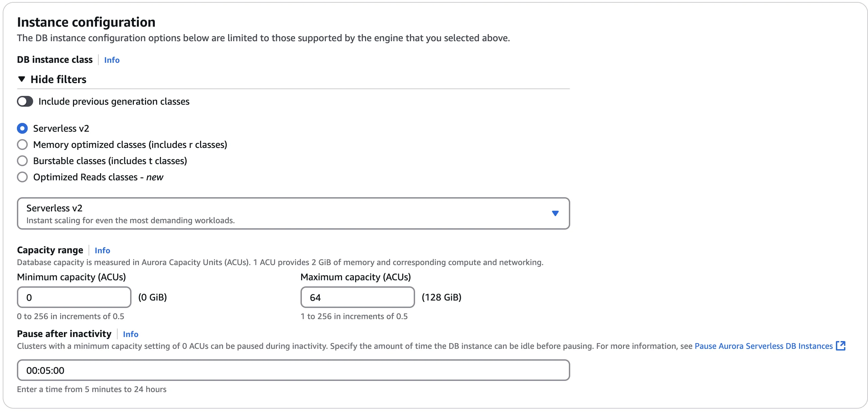This screenshot has width=868, height=414.
Task: Collapse the Hide filters triangle
Action: click(x=22, y=79)
